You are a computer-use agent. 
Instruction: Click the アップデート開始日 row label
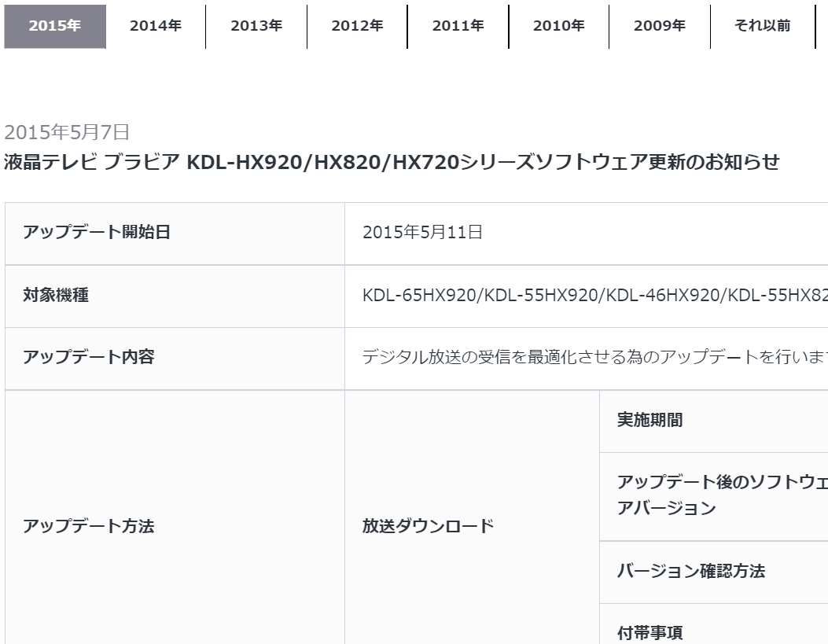click(97, 232)
